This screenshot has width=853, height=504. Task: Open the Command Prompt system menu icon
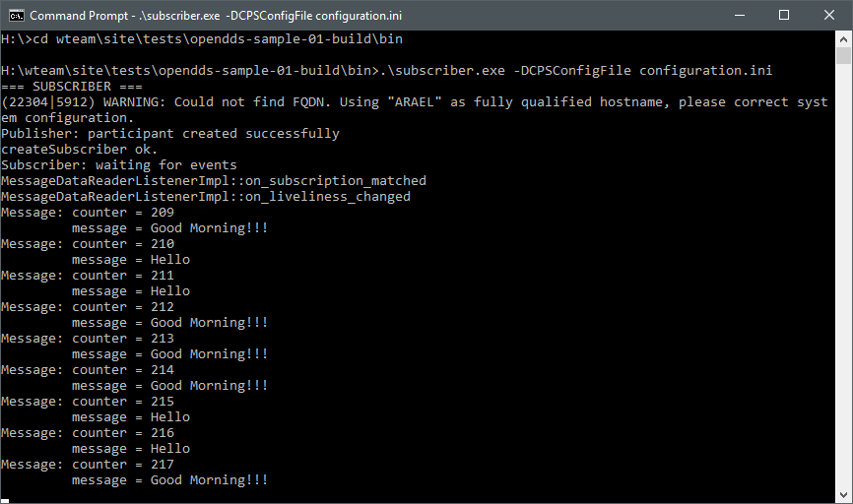(x=17, y=15)
